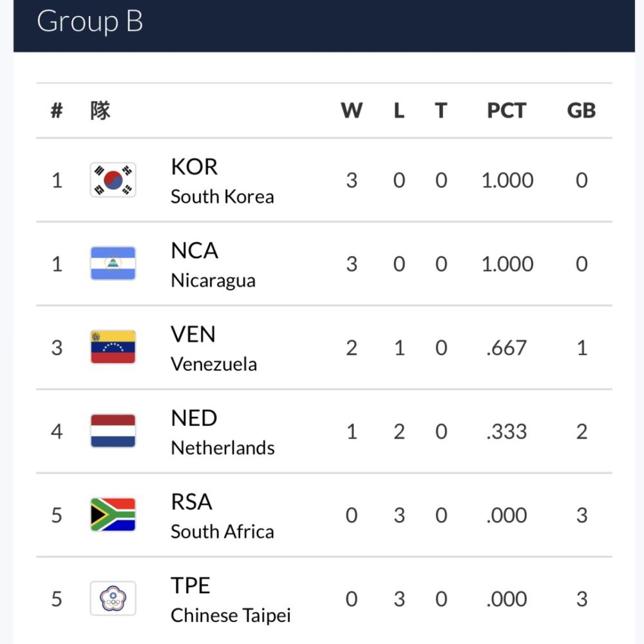
Task: Open the RSA team link
Action: [x=191, y=502]
